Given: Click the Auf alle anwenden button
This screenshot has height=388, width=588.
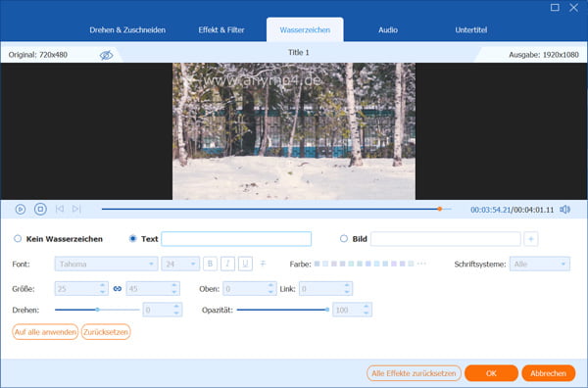Looking at the screenshot, I should click(45, 332).
